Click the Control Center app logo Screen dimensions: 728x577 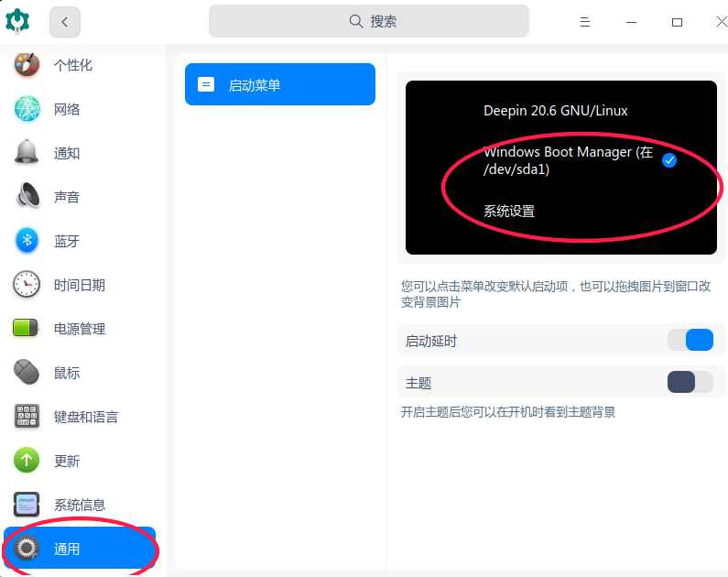(x=17, y=21)
